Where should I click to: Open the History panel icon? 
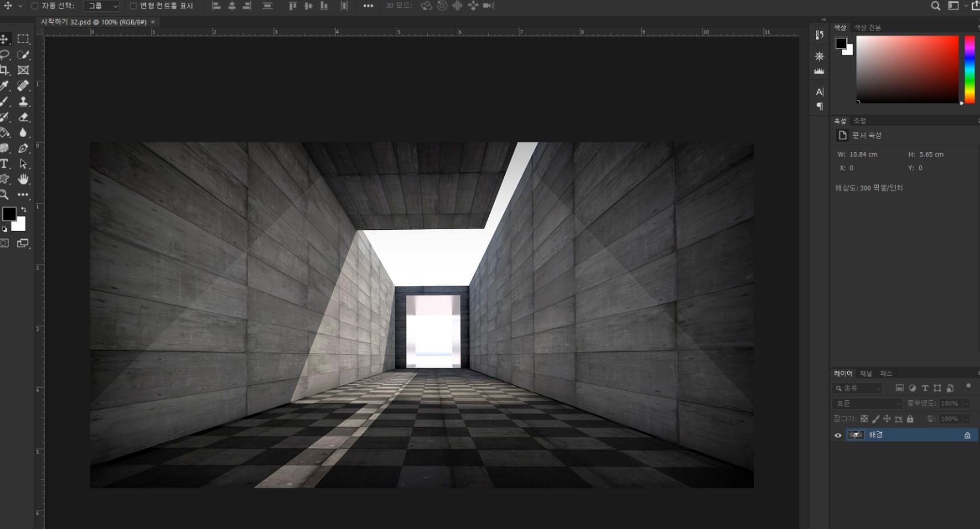(x=820, y=35)
